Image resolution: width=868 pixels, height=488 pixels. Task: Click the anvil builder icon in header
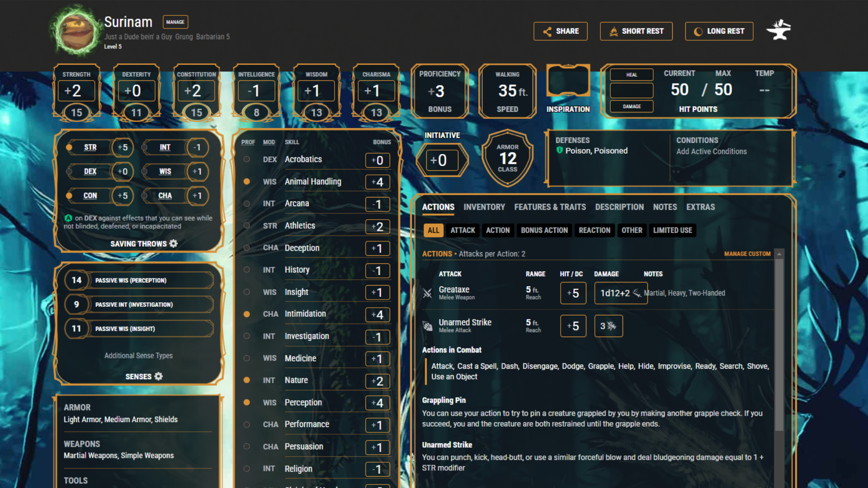tap(779, 31)
